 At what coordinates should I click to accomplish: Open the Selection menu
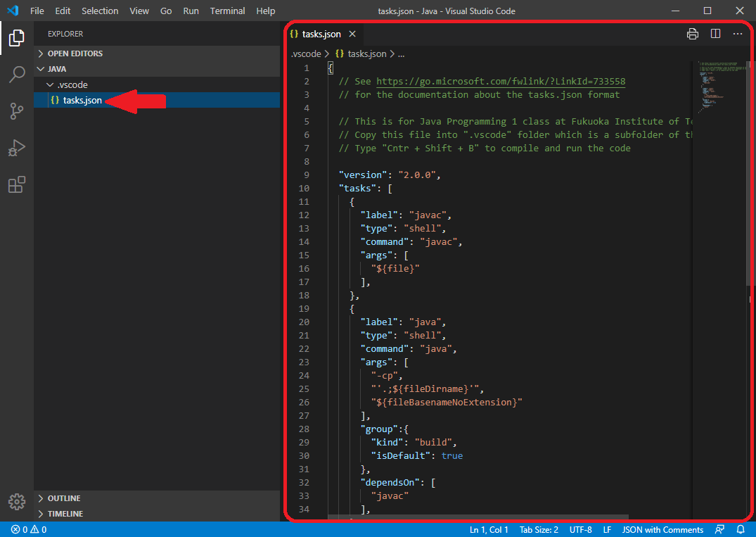pyautogui.click(x=100, y=11)
